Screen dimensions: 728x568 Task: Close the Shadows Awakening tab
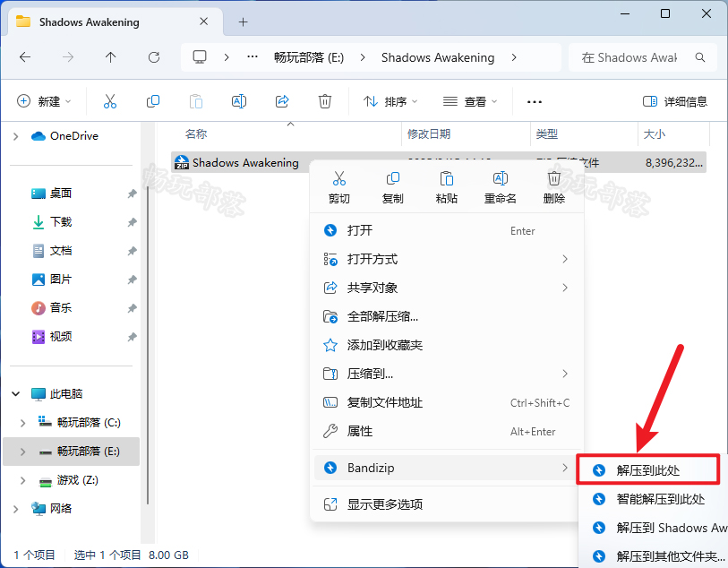coord(203,22)
